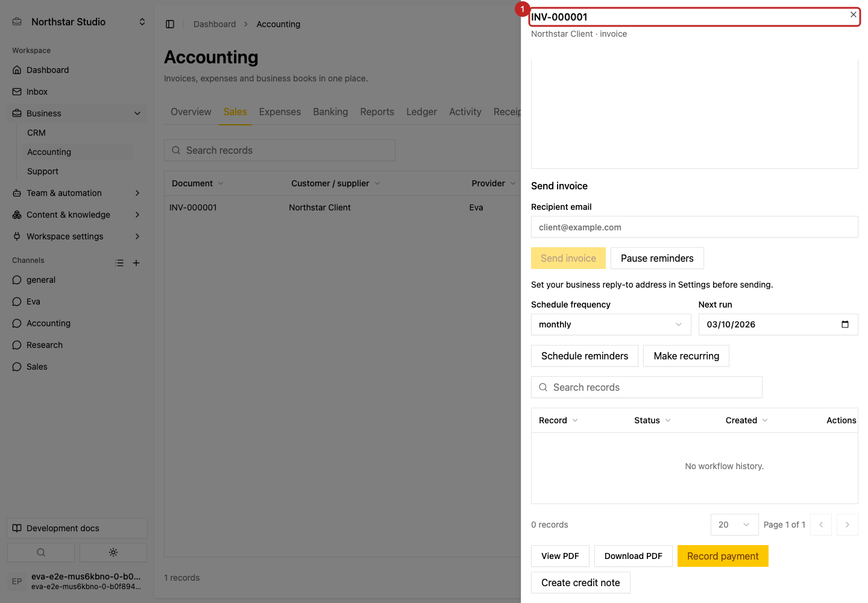868x603 pixels.
Task: Close the INV-000001 invoice panel
Action: (854, 14)
